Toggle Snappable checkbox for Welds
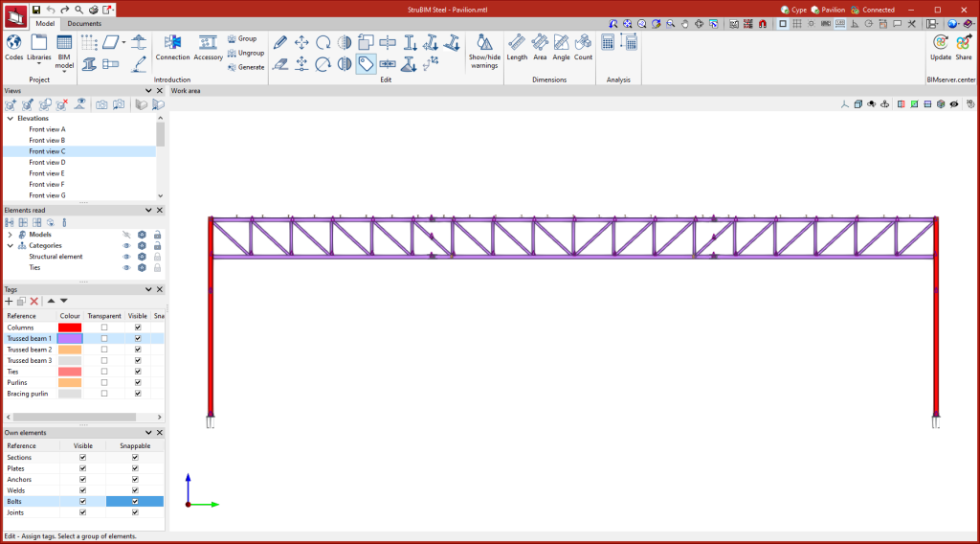980x544 pixels. [135, 490]
